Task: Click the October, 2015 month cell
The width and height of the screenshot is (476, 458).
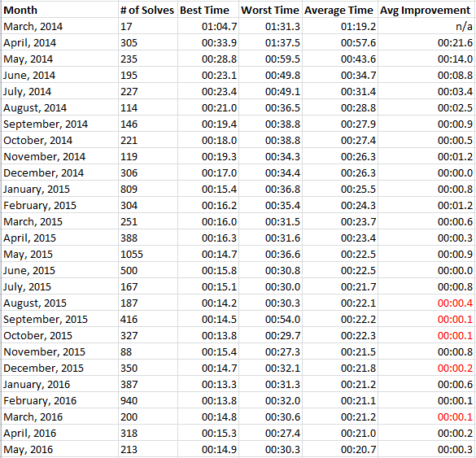Action: (59, 335)
